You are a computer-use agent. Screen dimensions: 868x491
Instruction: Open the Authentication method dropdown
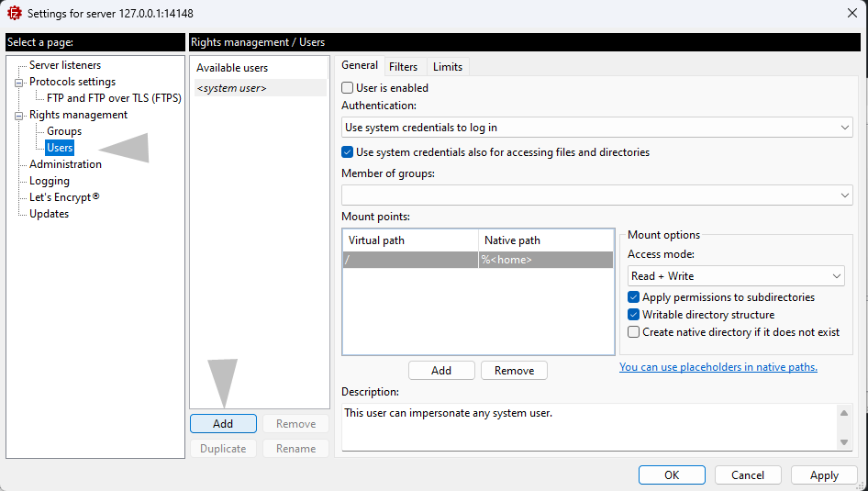[x=596, y=128]
